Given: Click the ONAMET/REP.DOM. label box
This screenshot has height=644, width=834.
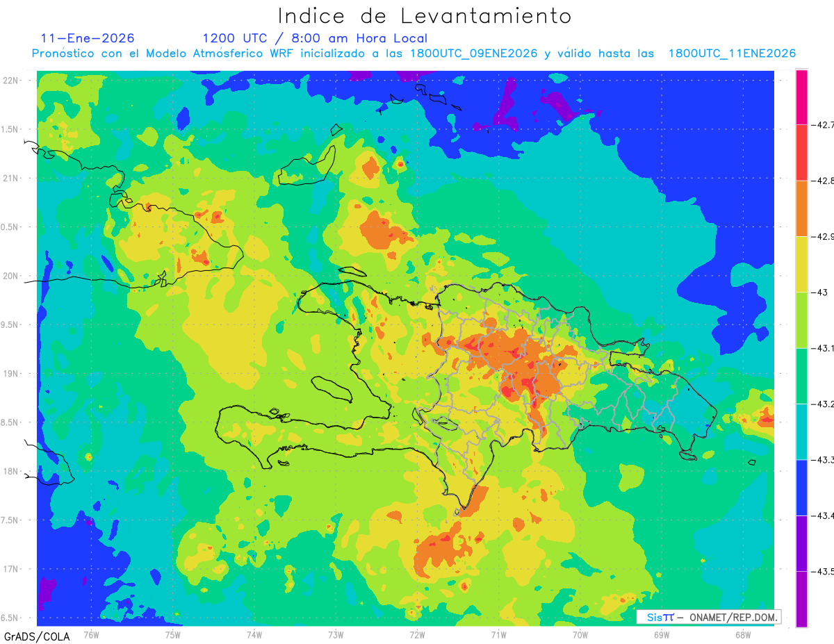Looking at the screenshot, I should 708,617.
